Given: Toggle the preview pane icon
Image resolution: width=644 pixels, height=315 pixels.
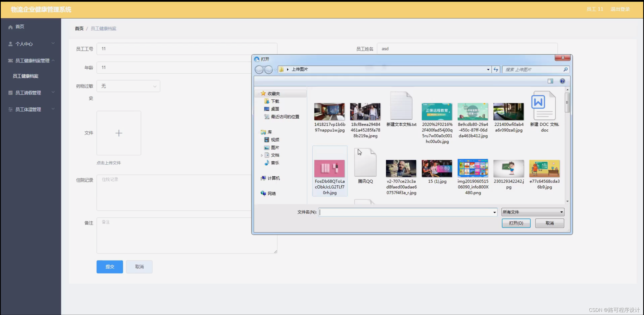Looking at the screenshot, I should pos(550,81).
